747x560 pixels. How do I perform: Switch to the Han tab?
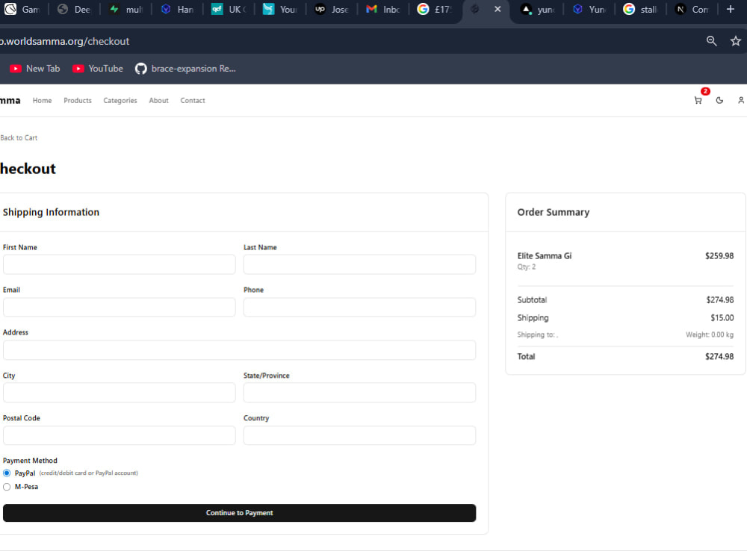coord(178,9)
